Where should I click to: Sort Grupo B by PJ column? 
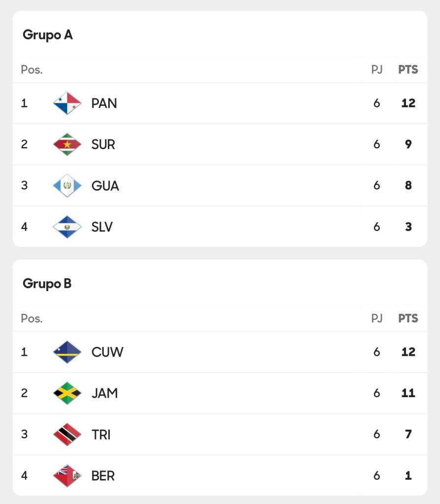pos(377,318)
